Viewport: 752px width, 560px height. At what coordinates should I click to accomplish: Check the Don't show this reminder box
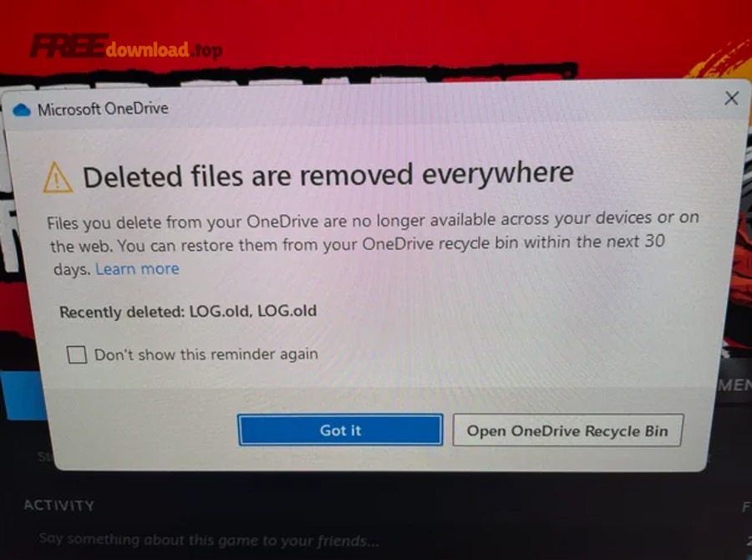77,355
